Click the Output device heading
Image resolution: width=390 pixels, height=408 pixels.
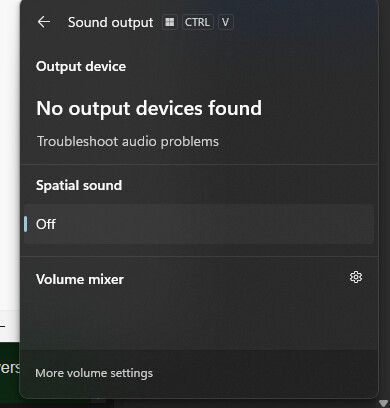point(81,66)
